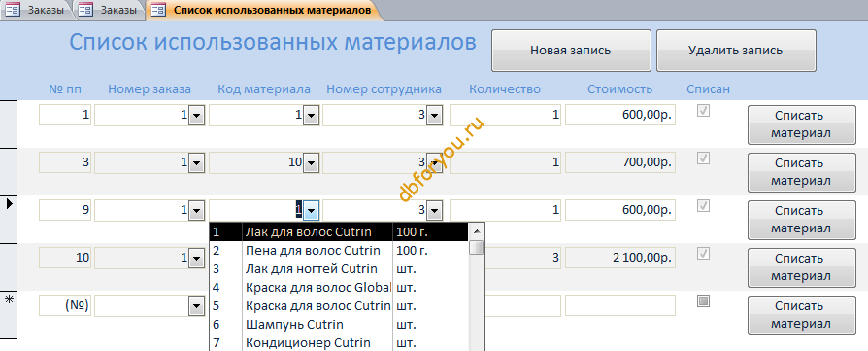Click Списать материал for record 10
The width and height of the screenshot is (868, 351).
(801, 267)
